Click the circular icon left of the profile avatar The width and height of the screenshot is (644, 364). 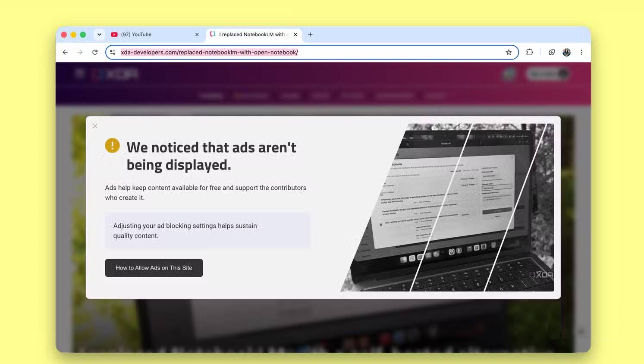(552, 52)
